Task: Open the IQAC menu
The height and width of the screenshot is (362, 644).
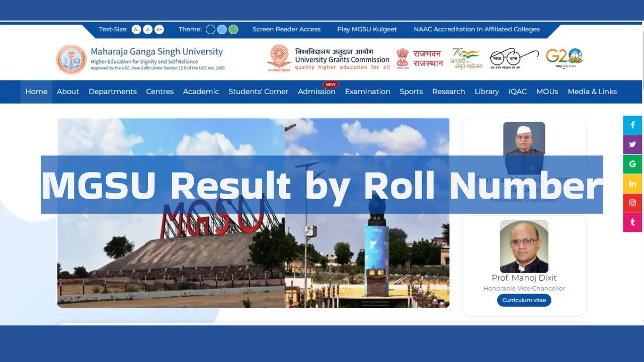Action: [x=518, y=92]
